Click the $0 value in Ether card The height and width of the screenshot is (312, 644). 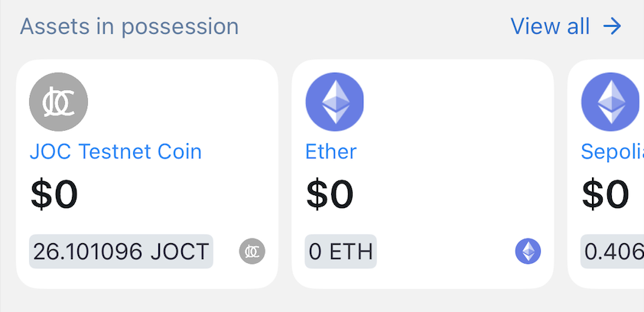click(330, 194)
